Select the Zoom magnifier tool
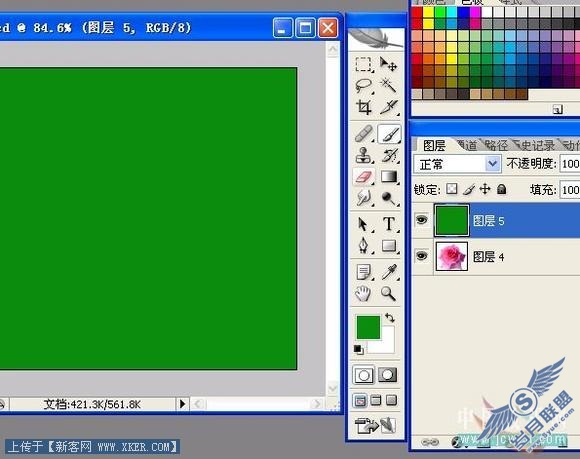The height and width of the screenshot is (459, 580). pos(388,294)
